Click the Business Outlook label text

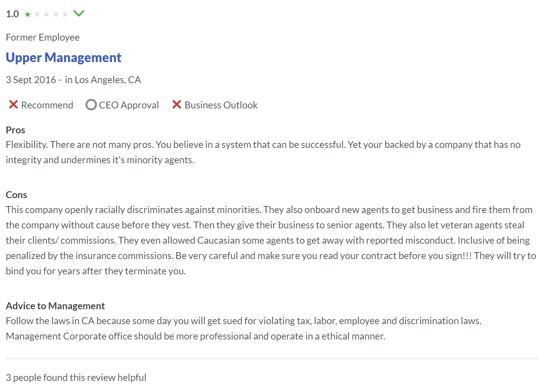221,105
